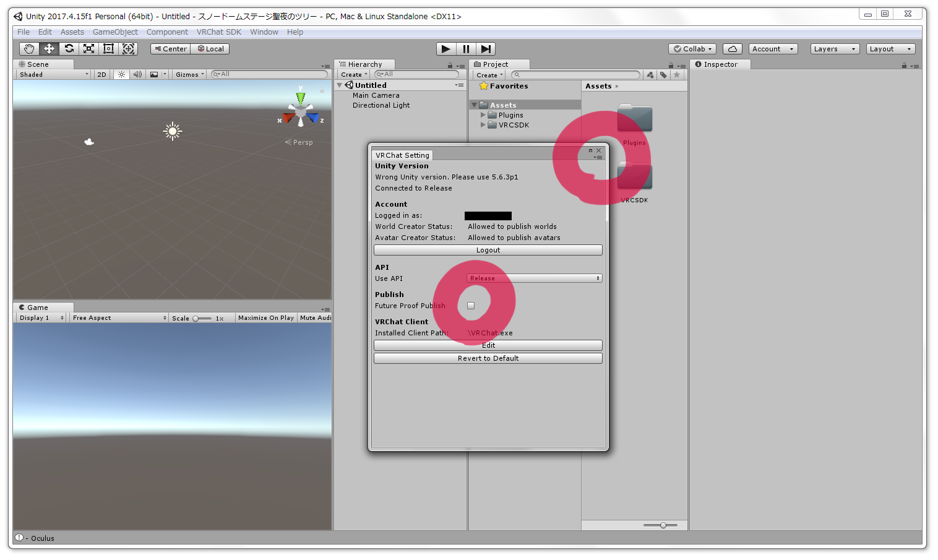The height and width of the screenshot is (560, 938).
Task: Open the Shaded draw mode dropdown
Action: tap(54, 74)
